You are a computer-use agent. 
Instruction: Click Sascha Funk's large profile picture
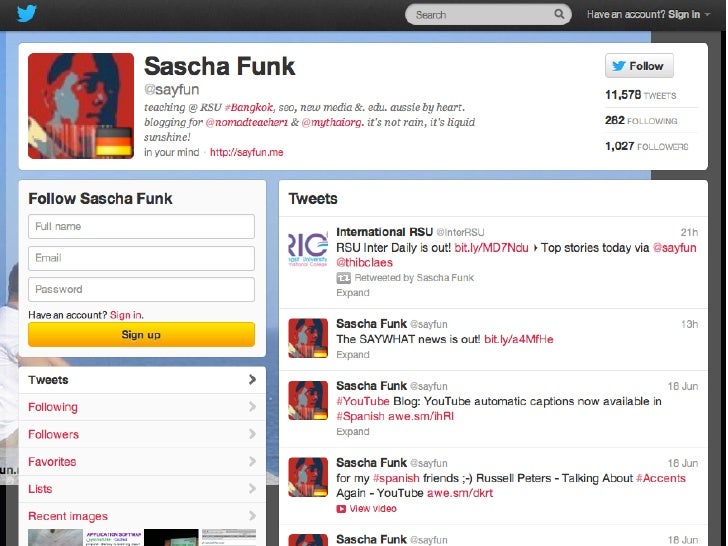(x=81, y=106)
